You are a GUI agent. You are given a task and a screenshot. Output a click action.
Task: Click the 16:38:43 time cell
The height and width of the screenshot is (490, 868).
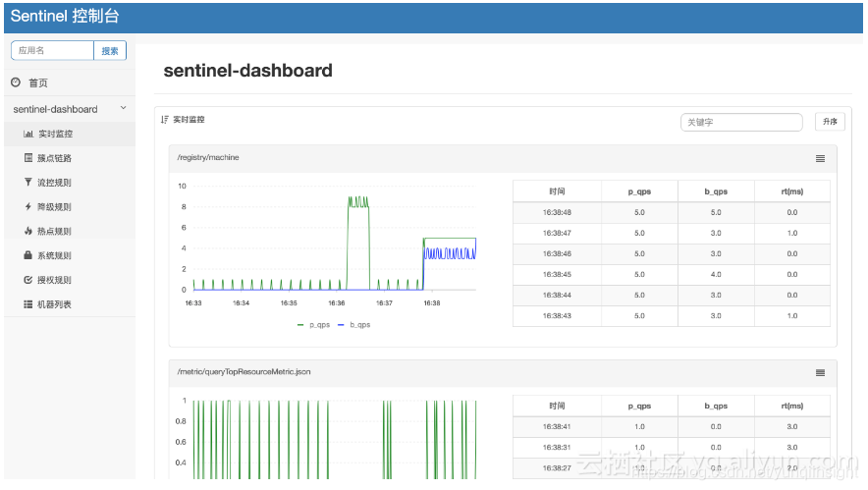[557, 315]
